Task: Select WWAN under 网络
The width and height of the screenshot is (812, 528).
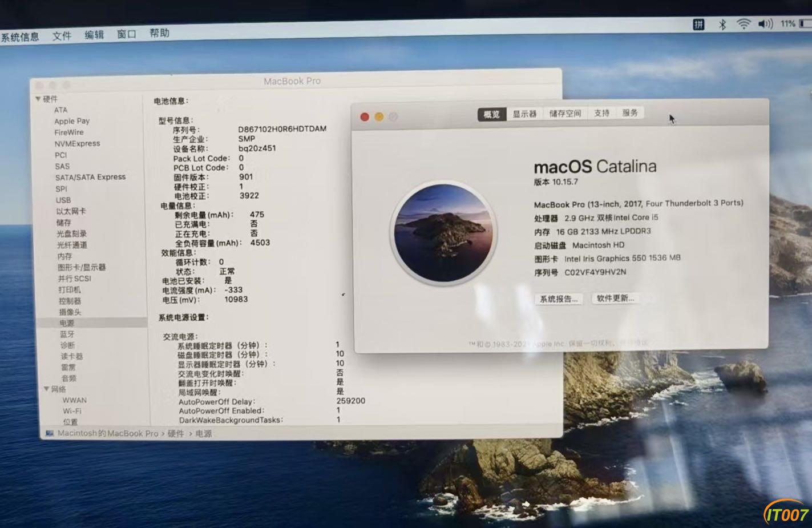Action: pyautogui.click(x=75, y=400)
